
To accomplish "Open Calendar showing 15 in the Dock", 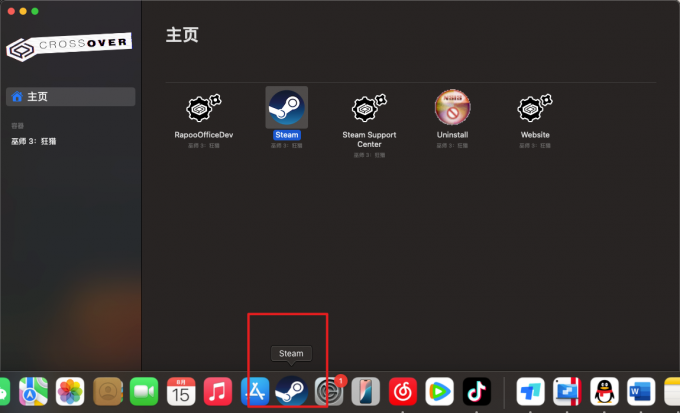I will pyautogui.click(x=181, y=392).
